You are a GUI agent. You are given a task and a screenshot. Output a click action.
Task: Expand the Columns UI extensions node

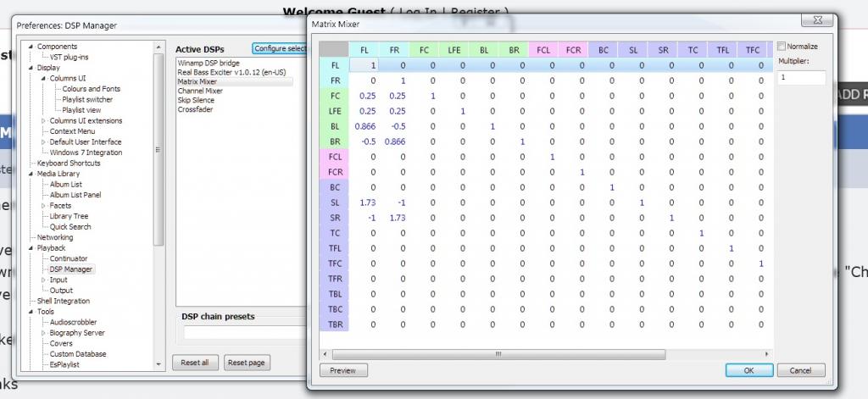pos(43,121)
